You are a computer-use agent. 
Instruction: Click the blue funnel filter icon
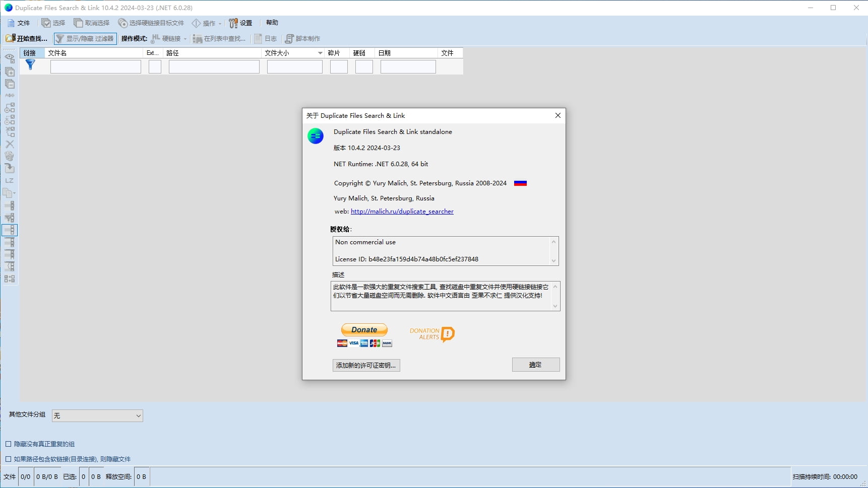click(30, 64)
